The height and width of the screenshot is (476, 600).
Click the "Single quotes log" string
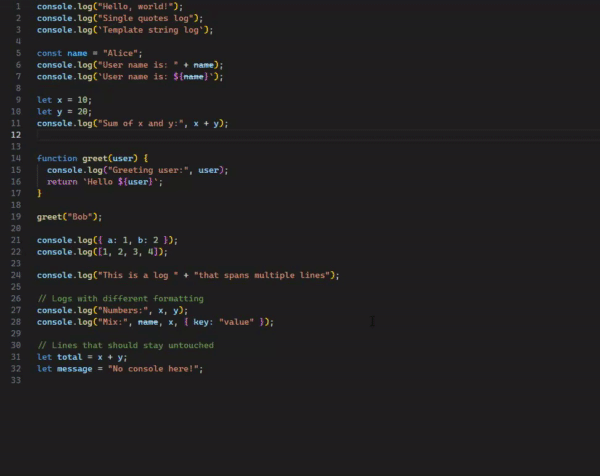pyautogui.click(x=145, y=18)
